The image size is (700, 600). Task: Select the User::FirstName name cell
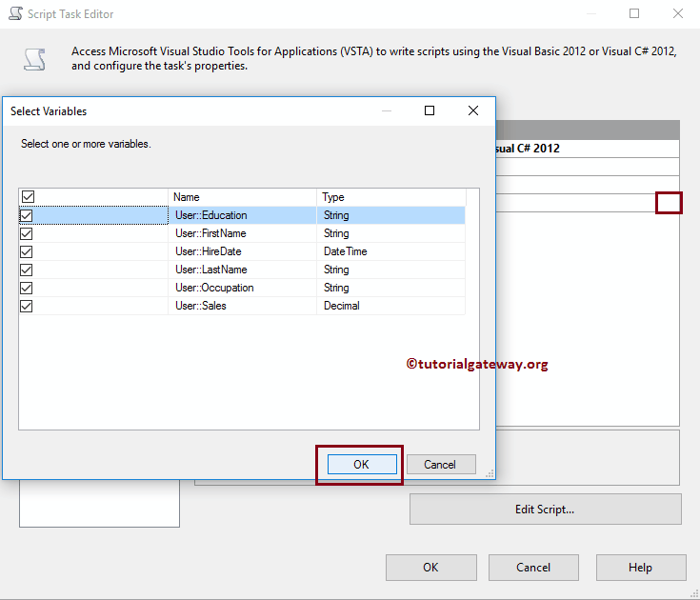tap(243, 233)
